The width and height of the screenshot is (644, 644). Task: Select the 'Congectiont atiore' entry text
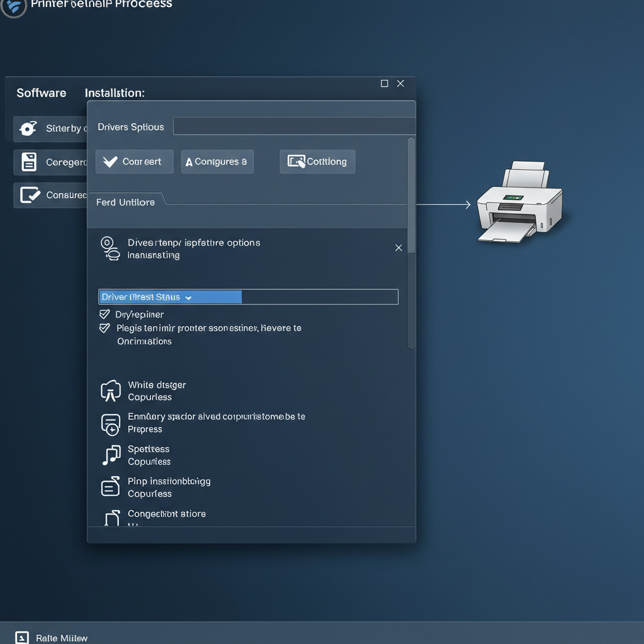click(x=167, y=514)
